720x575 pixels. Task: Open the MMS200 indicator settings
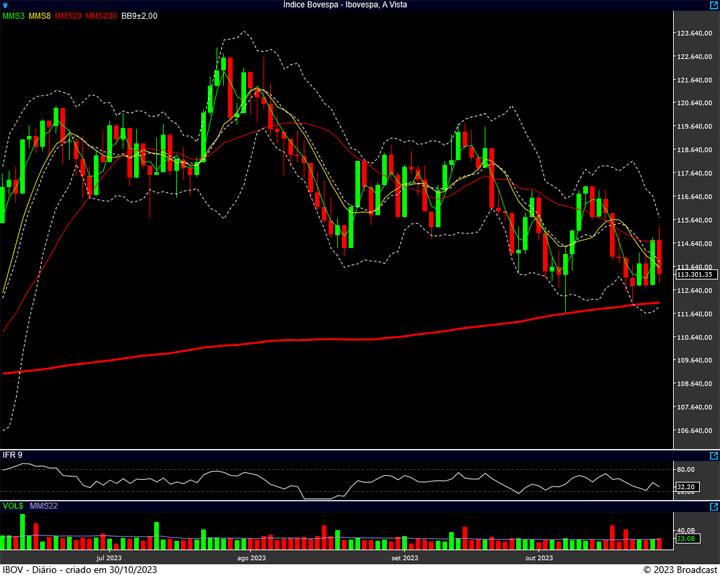click(x=101, y=17)
